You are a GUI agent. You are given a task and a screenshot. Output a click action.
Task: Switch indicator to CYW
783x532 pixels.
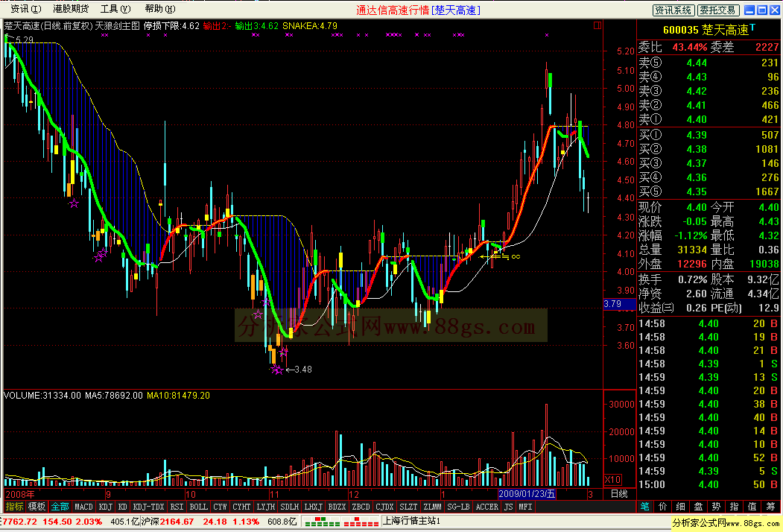[220, 507]
